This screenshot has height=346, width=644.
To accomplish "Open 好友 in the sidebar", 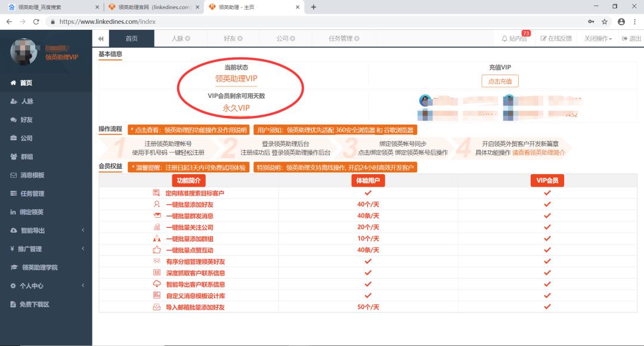I will click(x=46, y=119).
